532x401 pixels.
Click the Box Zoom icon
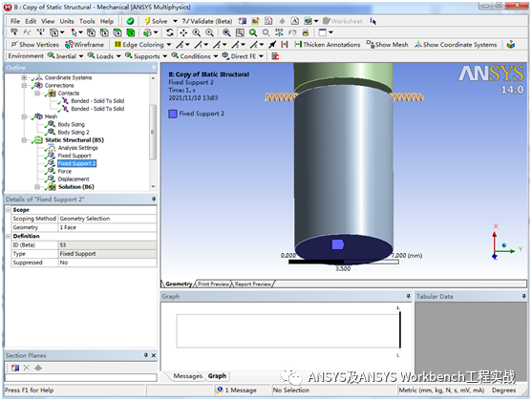tap(210, 32)
